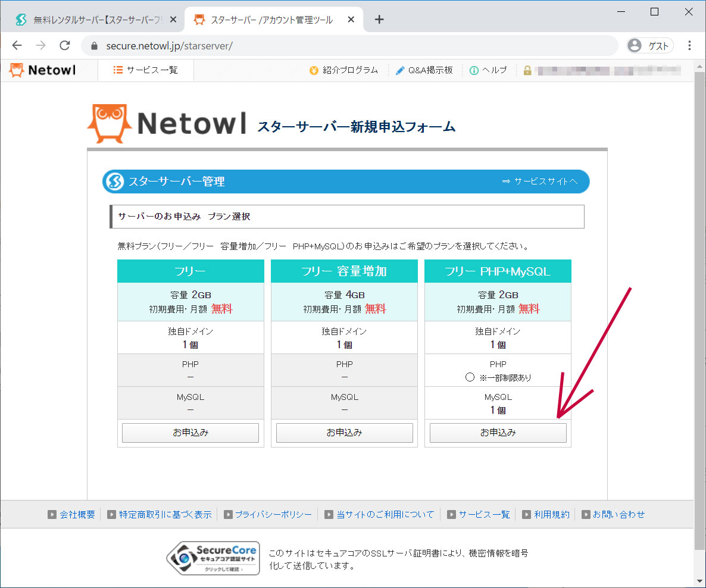Open the guest profile (ゲスト) button

[x=649, y=45]
